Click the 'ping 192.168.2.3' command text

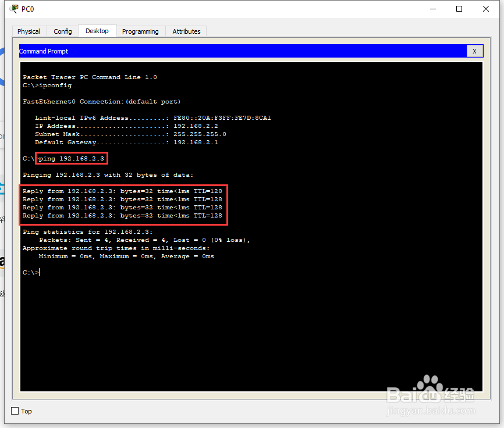pos(72,159)
